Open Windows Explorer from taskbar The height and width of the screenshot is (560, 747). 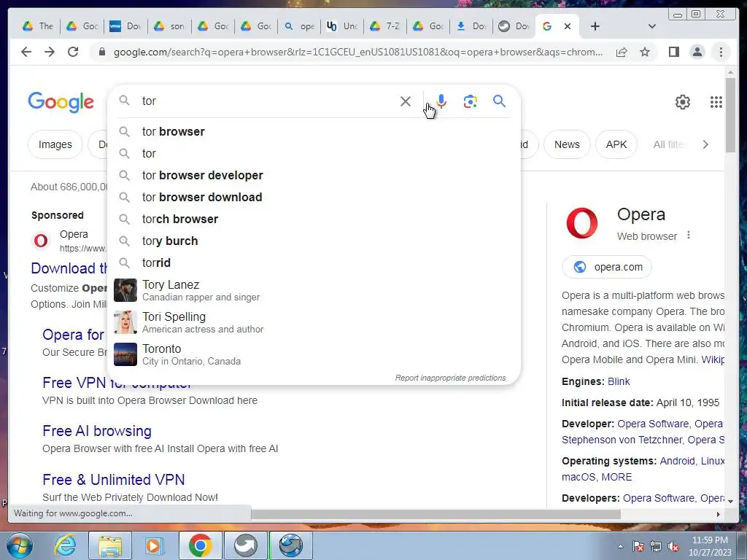click(x=110, y=545)
